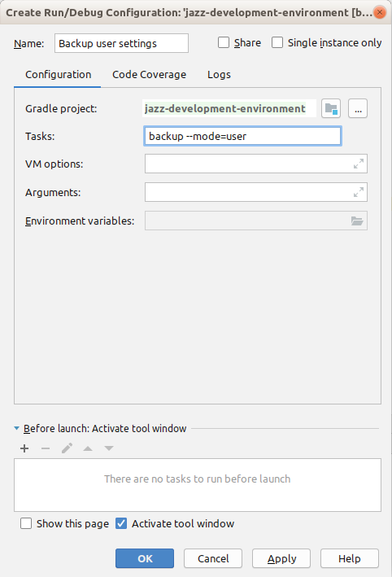Image resolution: width=392 pixels, height=577 pixels.
Task: Remove the selected before launch task
Action: [x=46, y=448]
